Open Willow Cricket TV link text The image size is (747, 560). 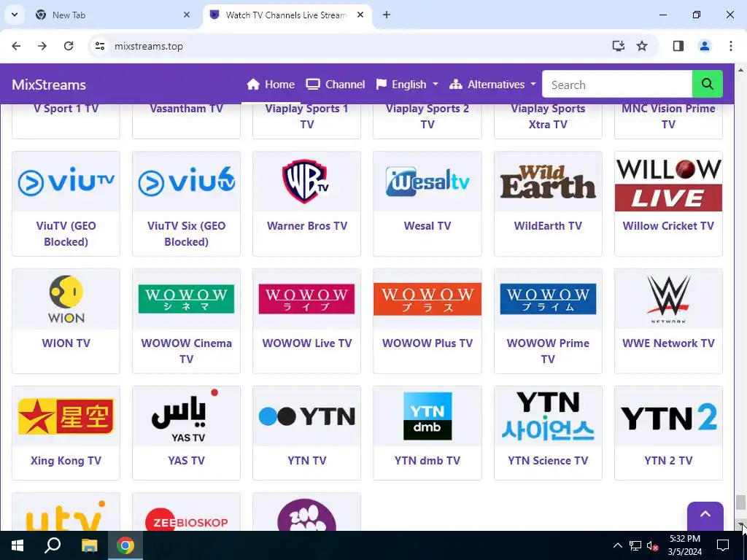[668, 226]
